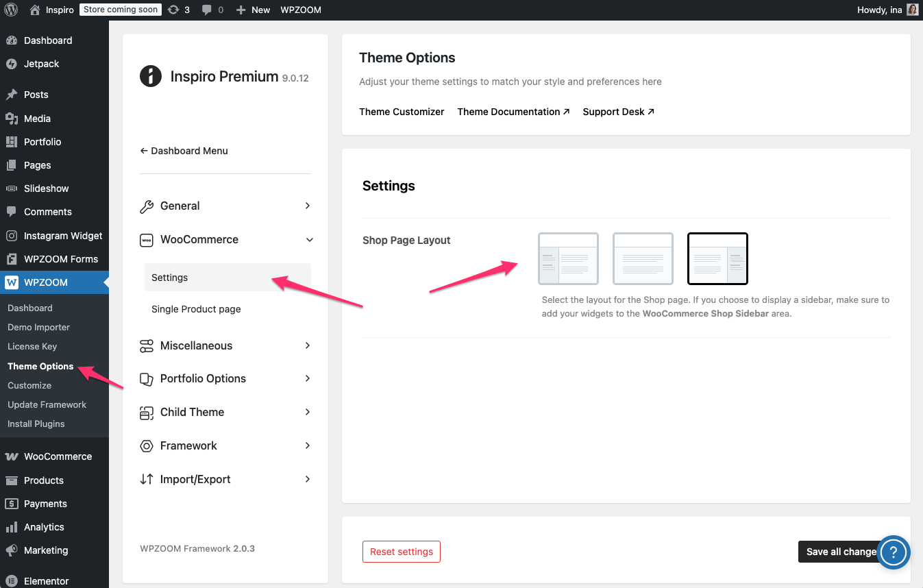Expand the Portfolio Options section
Screen dimensions: 923x588
225,378
